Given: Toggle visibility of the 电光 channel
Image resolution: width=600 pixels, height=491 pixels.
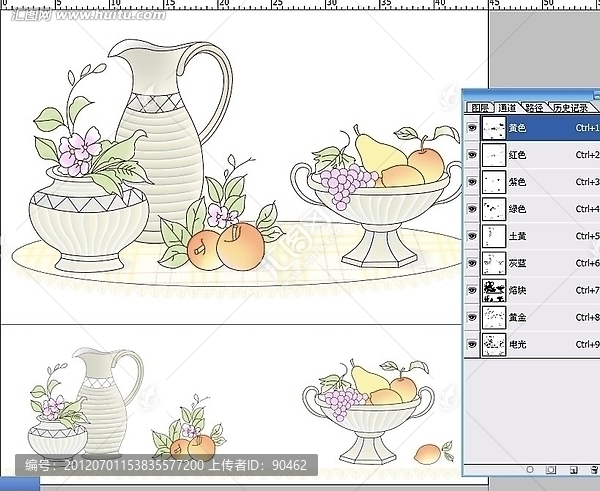Looking at the screenshot, I should (x=472, y=344).
